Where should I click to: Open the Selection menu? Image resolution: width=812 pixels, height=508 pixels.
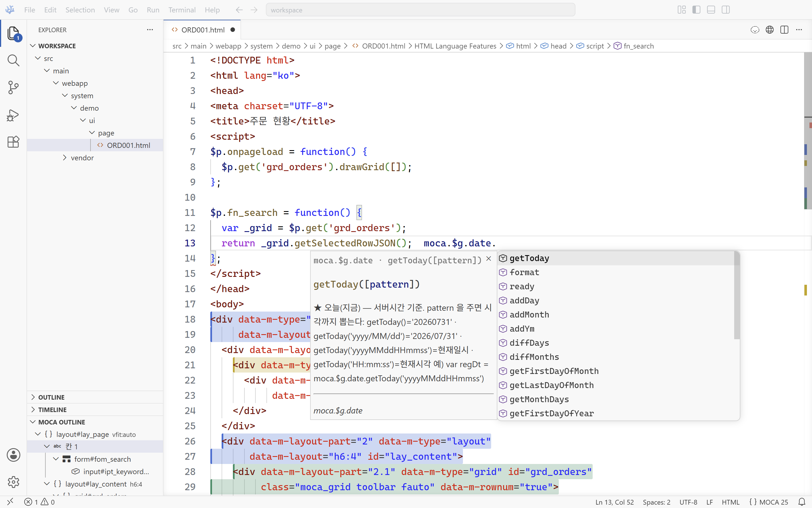80,10
